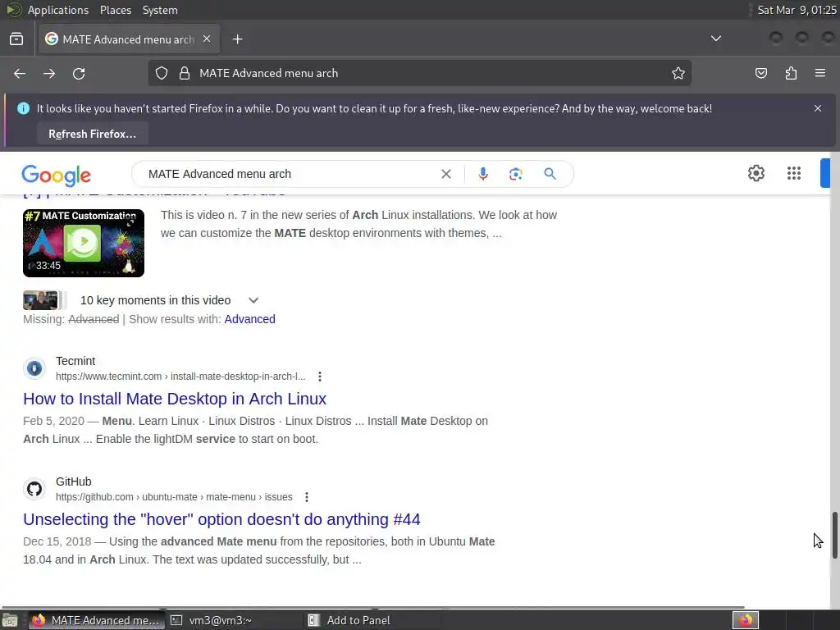Screen dimensions: 840x630
Task: Open How to Install Mate Desktop link
Action: click(175, 399)
